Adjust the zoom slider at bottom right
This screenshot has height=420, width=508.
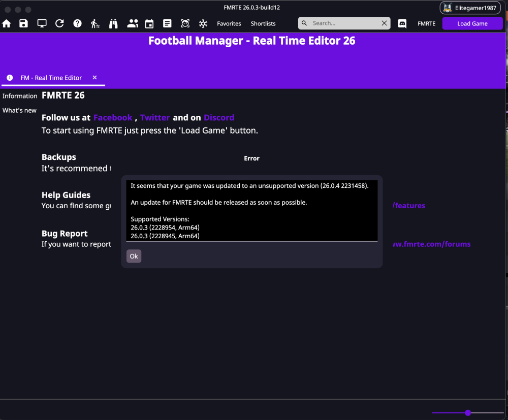[x=467, y=413]
